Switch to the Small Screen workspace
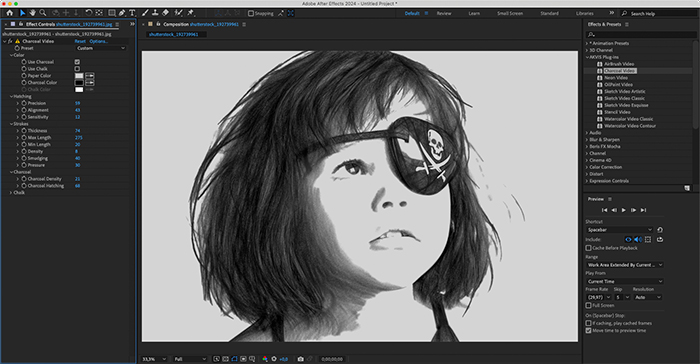700x364 pixels. pos(510,13)
